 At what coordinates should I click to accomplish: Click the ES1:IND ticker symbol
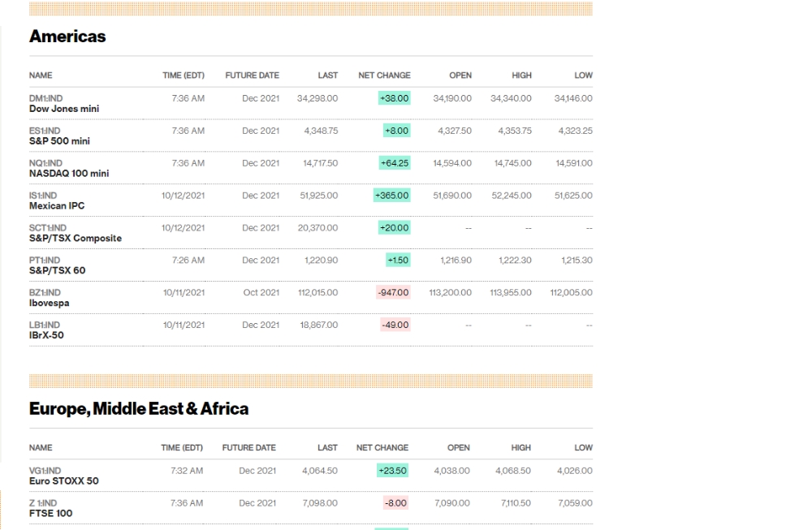45,131
